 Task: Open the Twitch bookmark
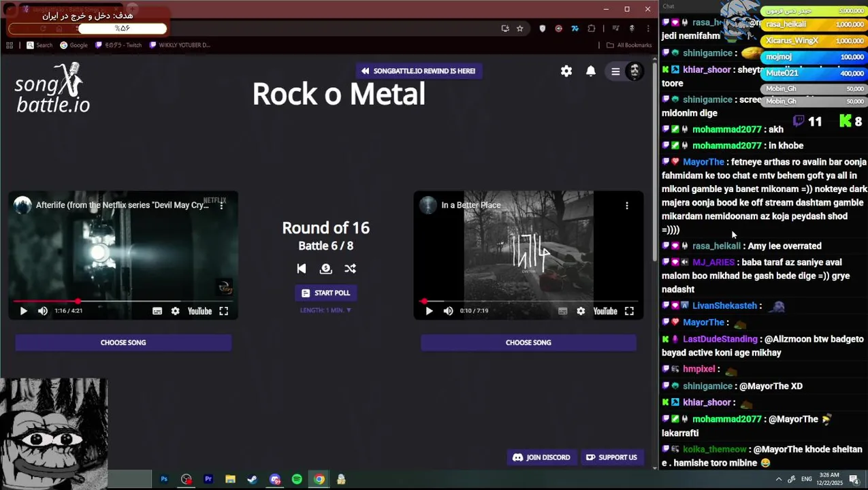[x=118, y=45]
